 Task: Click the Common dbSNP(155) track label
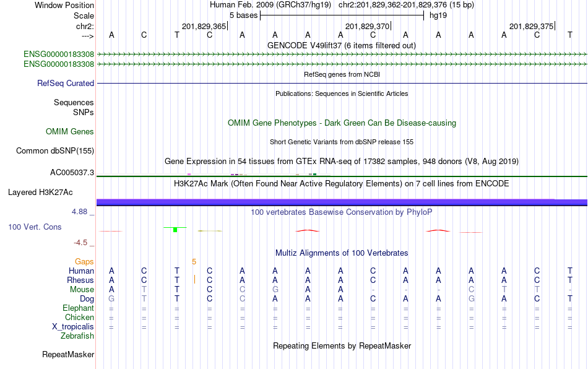tap(55, 150)
